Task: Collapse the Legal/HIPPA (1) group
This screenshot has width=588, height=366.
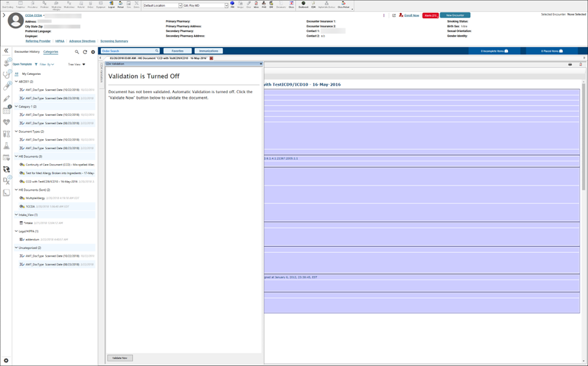Action: click(16, 231)
